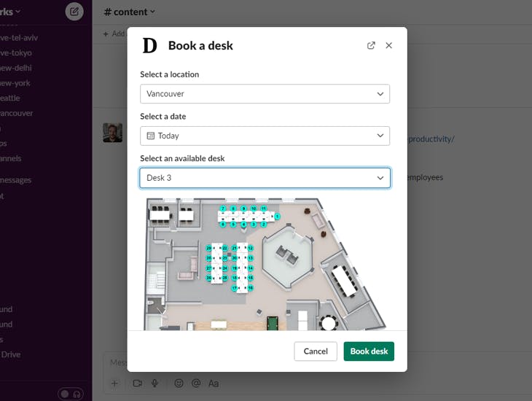Click the microphone audio clip icon
Screen dimensions: 532x401
[x=155, y=384]
